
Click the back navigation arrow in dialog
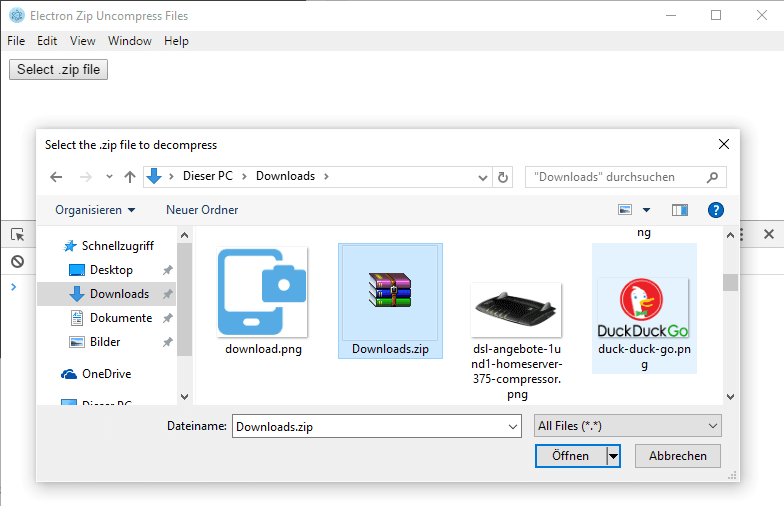tap(56, 177)
